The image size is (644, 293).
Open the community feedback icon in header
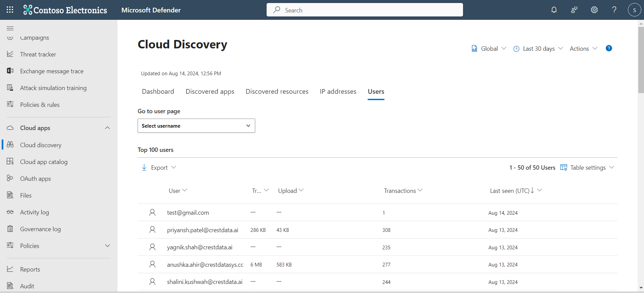(574, 10)
